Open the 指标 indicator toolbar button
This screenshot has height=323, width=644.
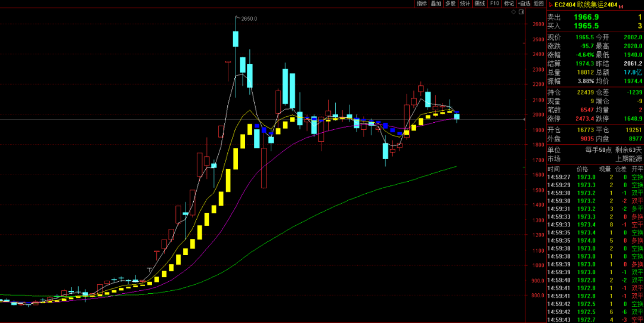[422, 4]
